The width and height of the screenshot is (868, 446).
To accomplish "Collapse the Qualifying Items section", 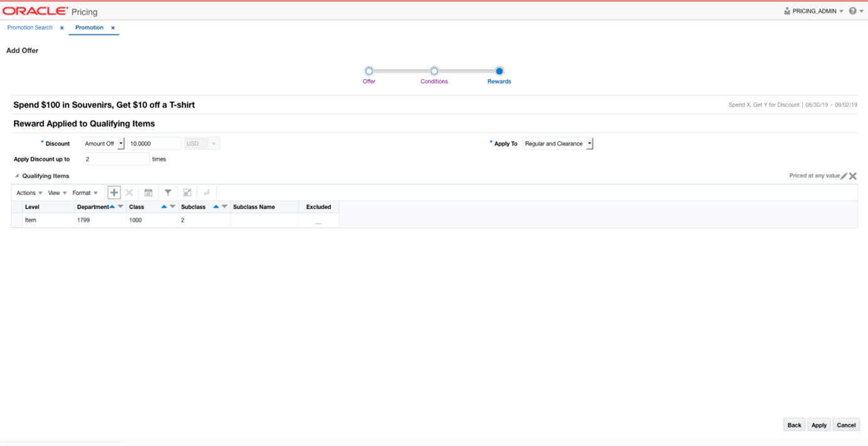I will click(x=17, y=176).
